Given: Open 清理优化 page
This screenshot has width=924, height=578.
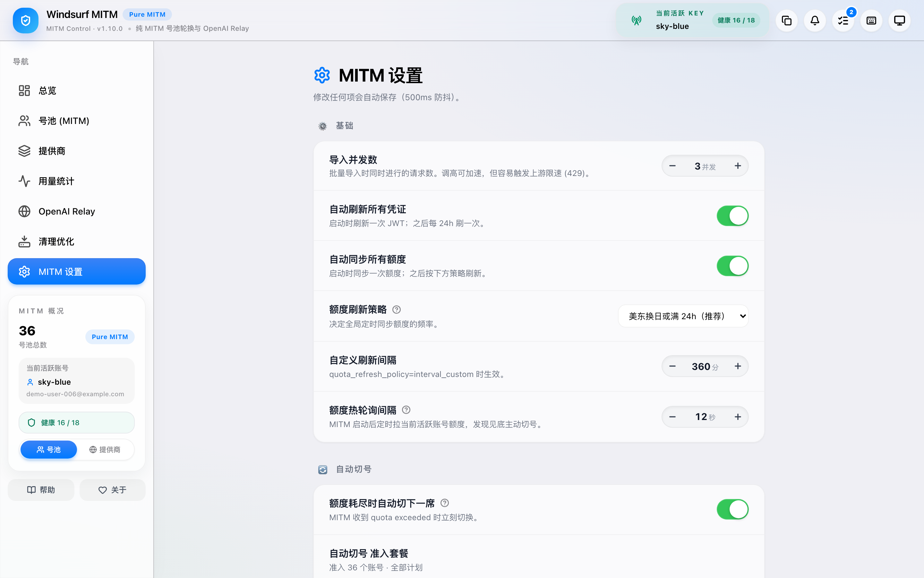Looking at the screenshot, I should (x=76, y=241).
